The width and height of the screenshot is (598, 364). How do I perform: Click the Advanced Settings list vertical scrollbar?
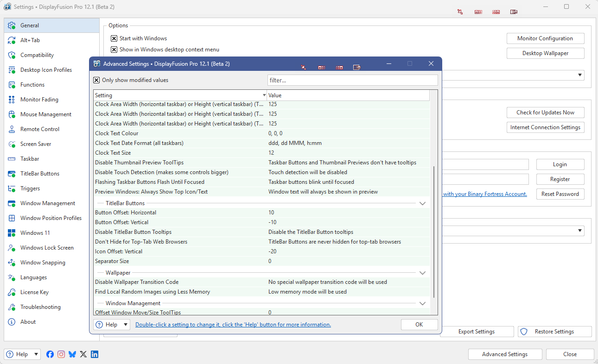click(434, 232)
